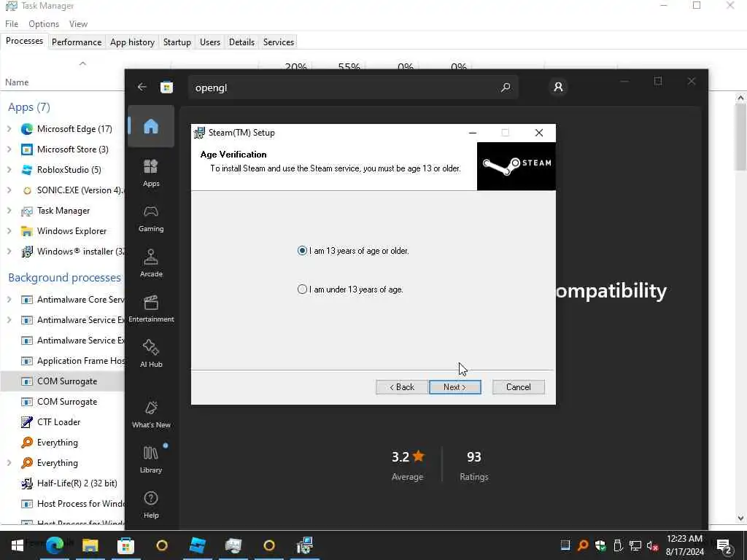747x560 pixels.
Task: Open Library in Microsoft Store sidebar
Action: pyautogui.click(x=151, y=459)
